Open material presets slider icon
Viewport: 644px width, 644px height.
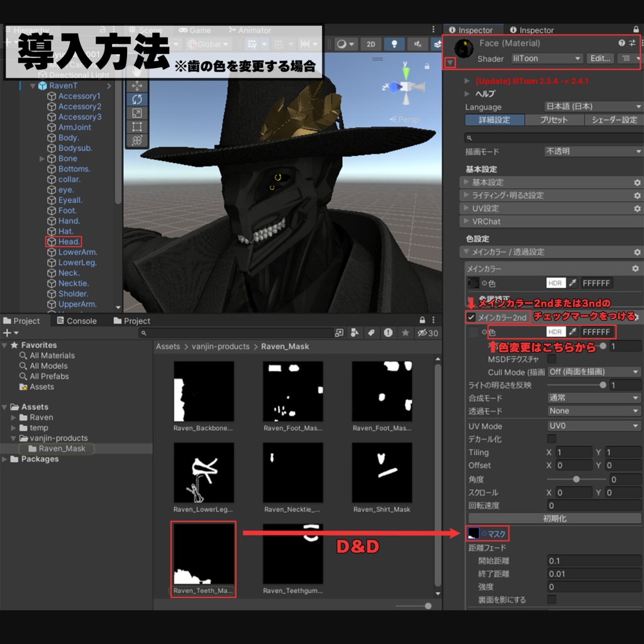pyautogui.click(x=631, y=43)
